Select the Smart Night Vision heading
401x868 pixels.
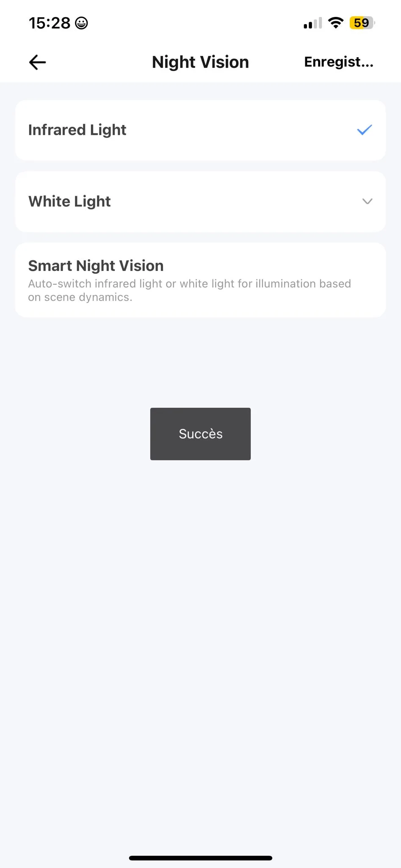96,266
